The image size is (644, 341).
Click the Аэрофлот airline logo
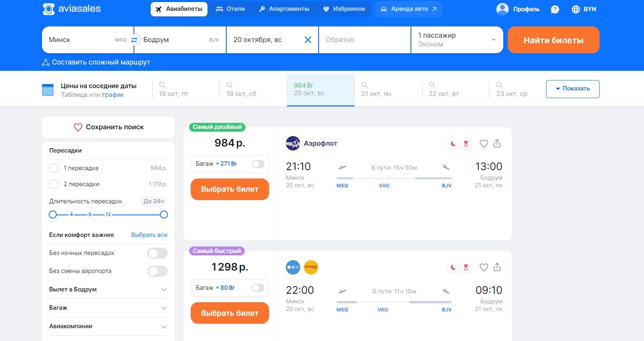293,143
